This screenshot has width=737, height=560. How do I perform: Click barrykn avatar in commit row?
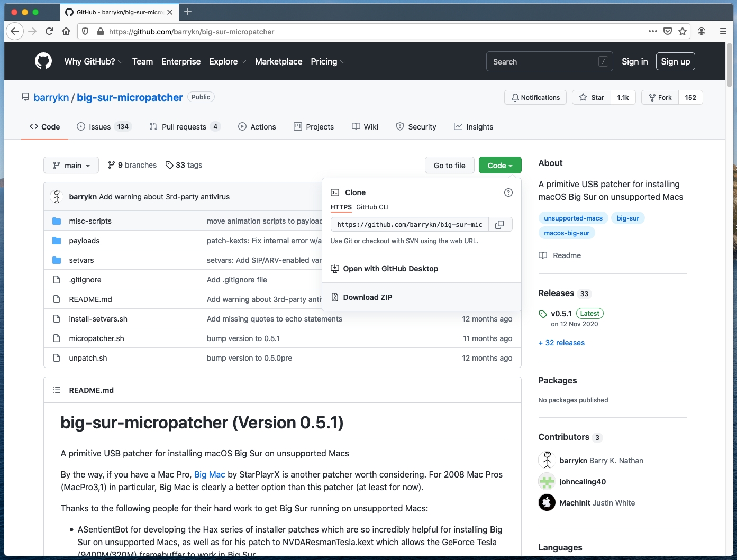(57, 197)
